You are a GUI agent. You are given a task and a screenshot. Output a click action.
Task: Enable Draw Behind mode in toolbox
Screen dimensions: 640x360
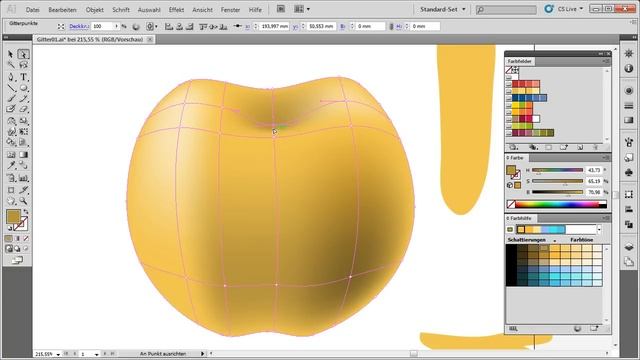click(18, 249)
